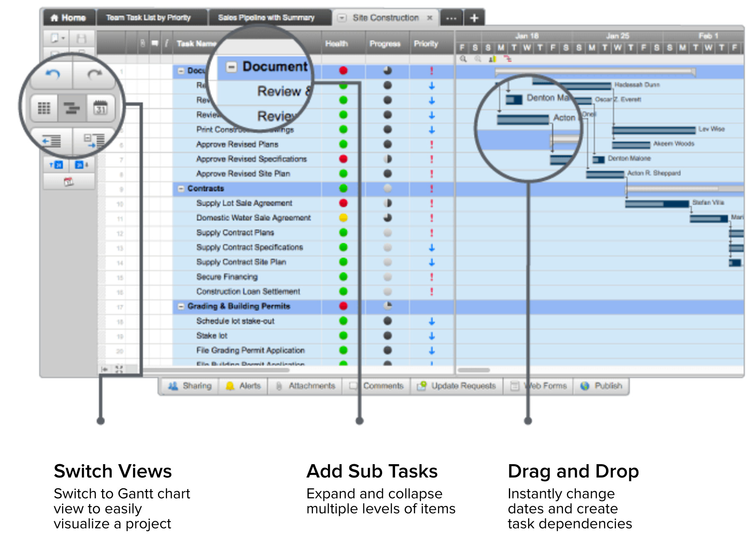Click the Gantt chart horizontal scrollbar
The width and height of the screenshot is (756, 540).
(x=473, y=370)
